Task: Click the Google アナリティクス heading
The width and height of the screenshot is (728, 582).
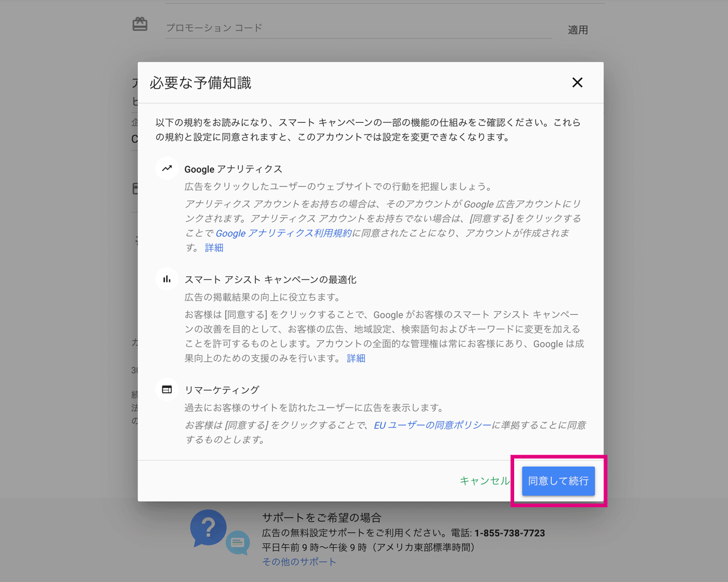Action: pos(233,169)
